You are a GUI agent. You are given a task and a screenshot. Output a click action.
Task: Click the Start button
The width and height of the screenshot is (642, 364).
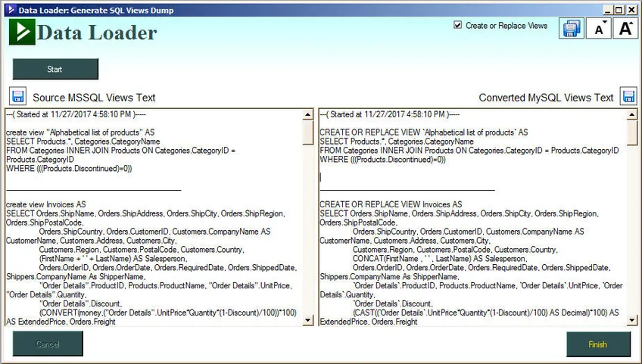tap(55, 69)
